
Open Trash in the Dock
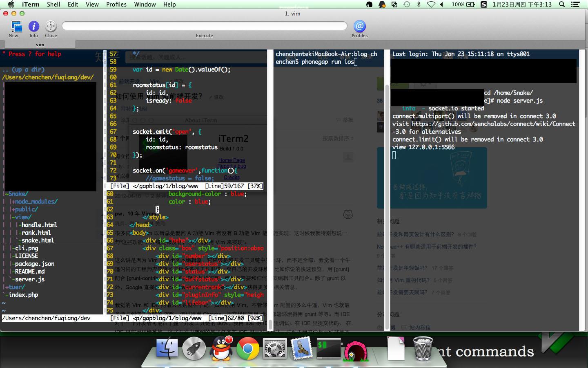click(423, 348)
